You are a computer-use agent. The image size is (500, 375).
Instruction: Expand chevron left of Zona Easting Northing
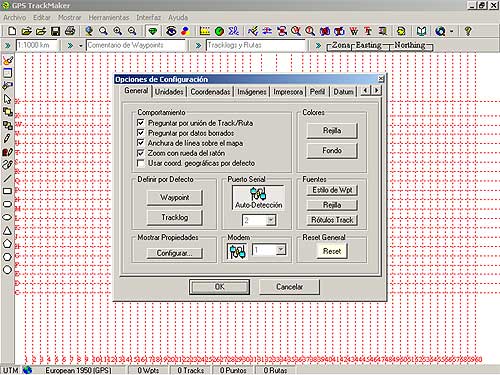pyautogui.click(x=318, y=45)
